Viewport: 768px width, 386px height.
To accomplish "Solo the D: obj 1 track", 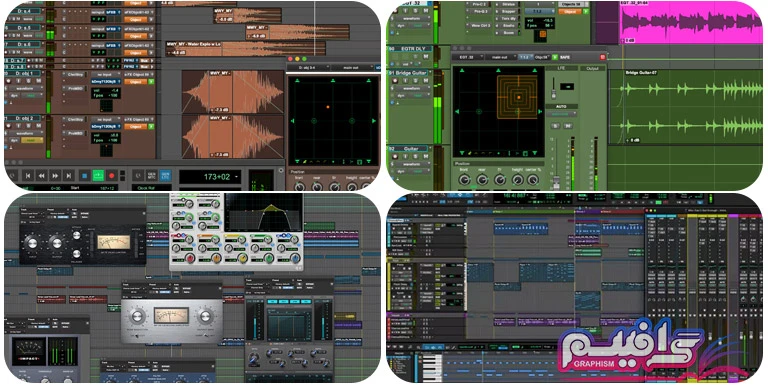I will (x=28, y=81).
